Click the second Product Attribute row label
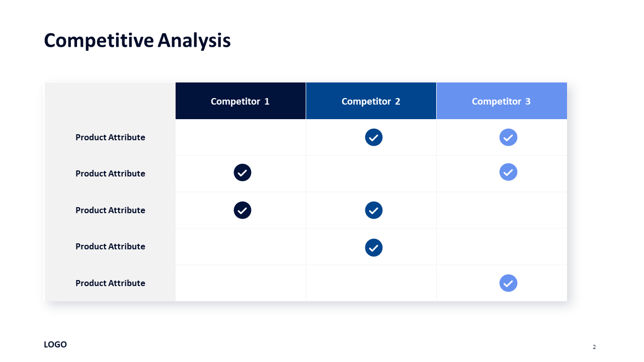 click(x=110, y=173)
